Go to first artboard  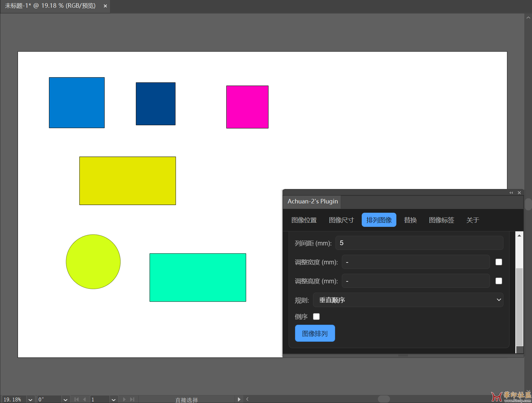point(76,399)
